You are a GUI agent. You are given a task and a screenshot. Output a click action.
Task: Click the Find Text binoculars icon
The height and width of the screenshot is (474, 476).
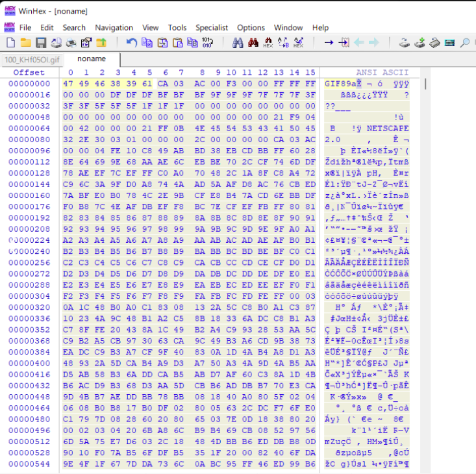[x=238, y=43]
